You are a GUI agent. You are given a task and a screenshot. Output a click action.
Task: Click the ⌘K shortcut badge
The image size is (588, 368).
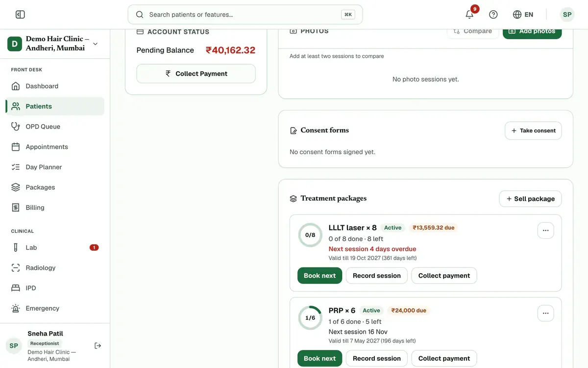(348, 15)
